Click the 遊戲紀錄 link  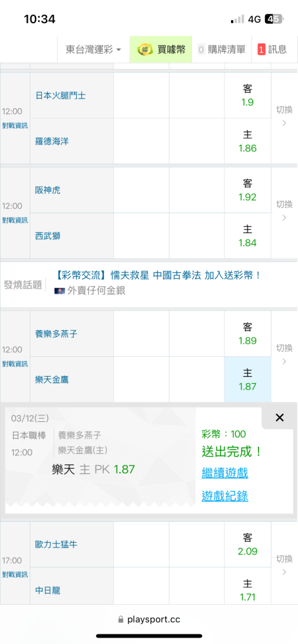(x=225, y=496)
